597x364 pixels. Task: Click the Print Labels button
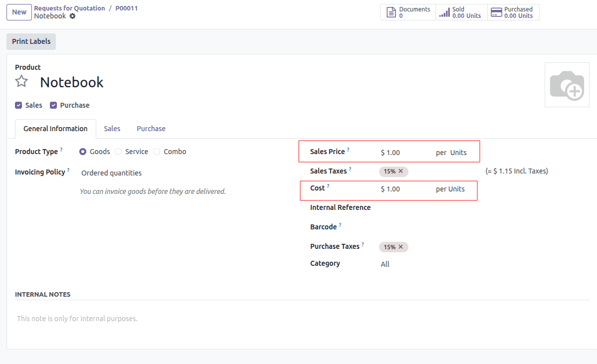[x=31, y=41]
